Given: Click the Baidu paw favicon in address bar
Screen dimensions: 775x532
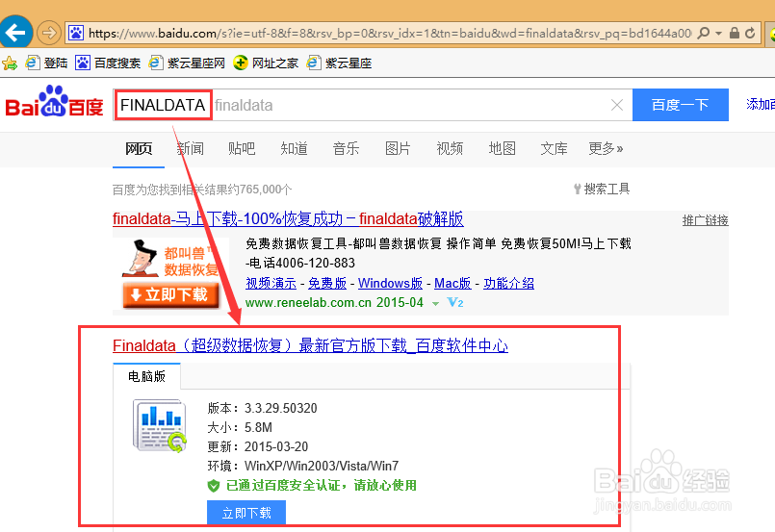Looking at the screenshot, I should (76, 33).
